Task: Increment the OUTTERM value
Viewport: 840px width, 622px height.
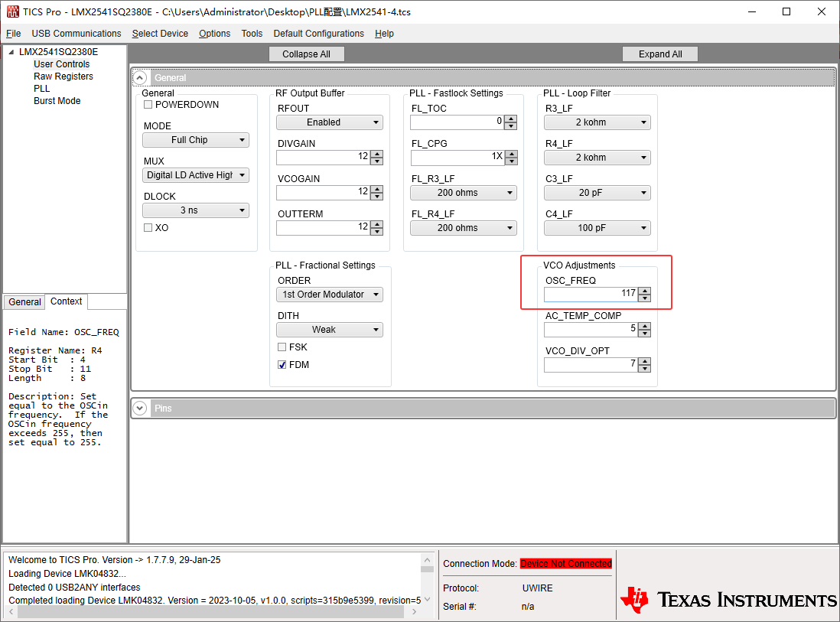Action: pyautogui.click(x=377, y=225)
